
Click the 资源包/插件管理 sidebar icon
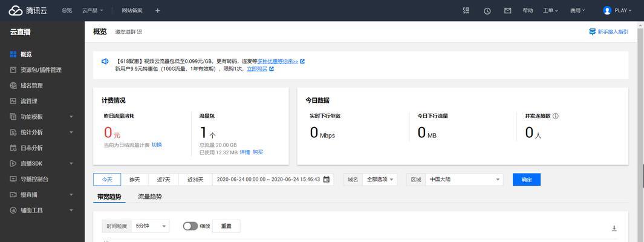point(13,70)
